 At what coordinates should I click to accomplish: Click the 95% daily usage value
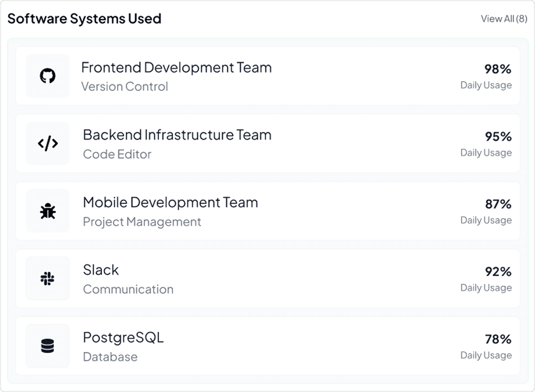coord(498,137)
